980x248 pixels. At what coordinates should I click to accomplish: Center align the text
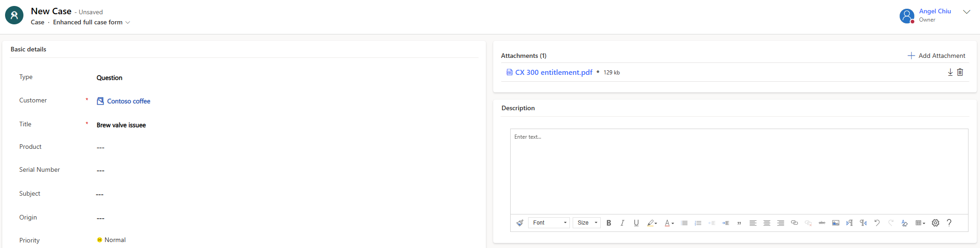(x=767, y=223)
